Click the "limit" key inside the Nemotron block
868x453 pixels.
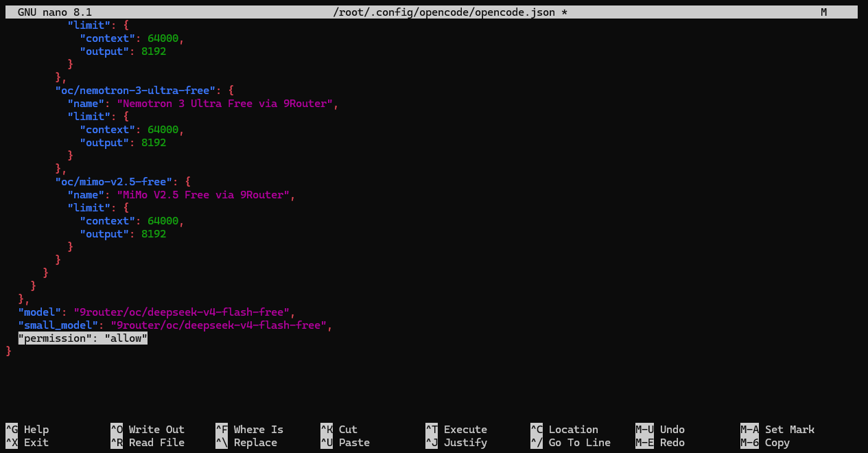point(89,117)
